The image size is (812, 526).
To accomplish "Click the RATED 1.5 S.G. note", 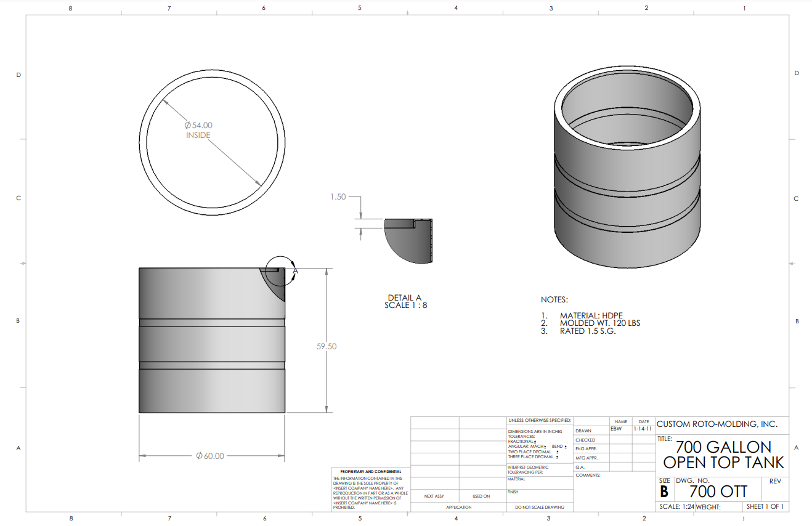I will (587, 331).
